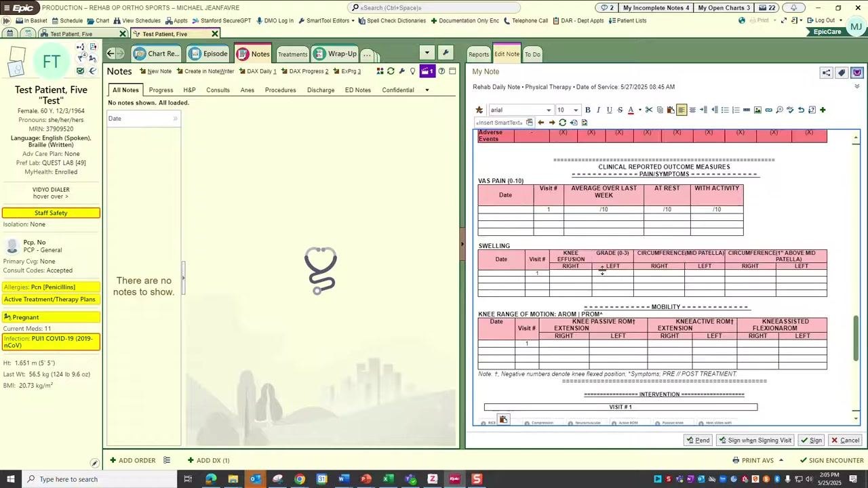The width and height of the screenshot is (868, 488).
Task: Open the font color dropdown arrow
Action: pos(639,110)
